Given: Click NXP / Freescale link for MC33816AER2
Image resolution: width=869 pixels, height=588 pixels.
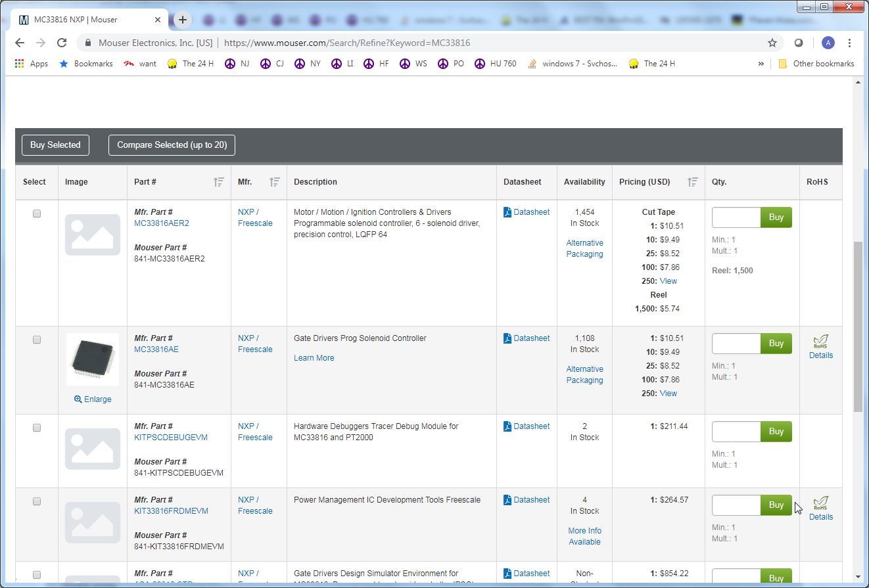Looking at the screenshot, I should (255, 217).
